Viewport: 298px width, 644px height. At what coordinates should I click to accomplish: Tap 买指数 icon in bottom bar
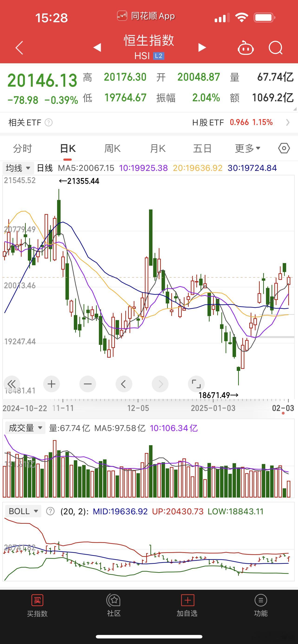coord(37,600)
